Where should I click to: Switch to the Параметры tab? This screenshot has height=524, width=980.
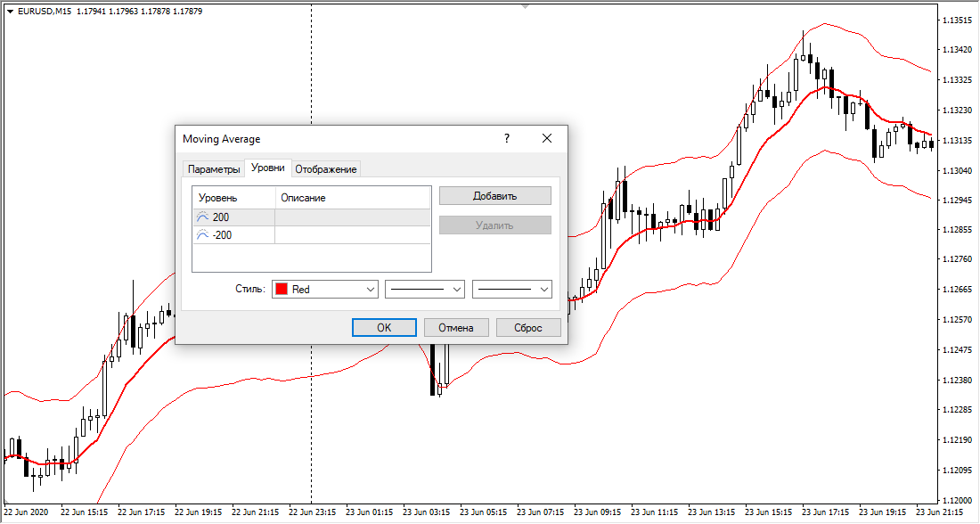coord(214,169)
